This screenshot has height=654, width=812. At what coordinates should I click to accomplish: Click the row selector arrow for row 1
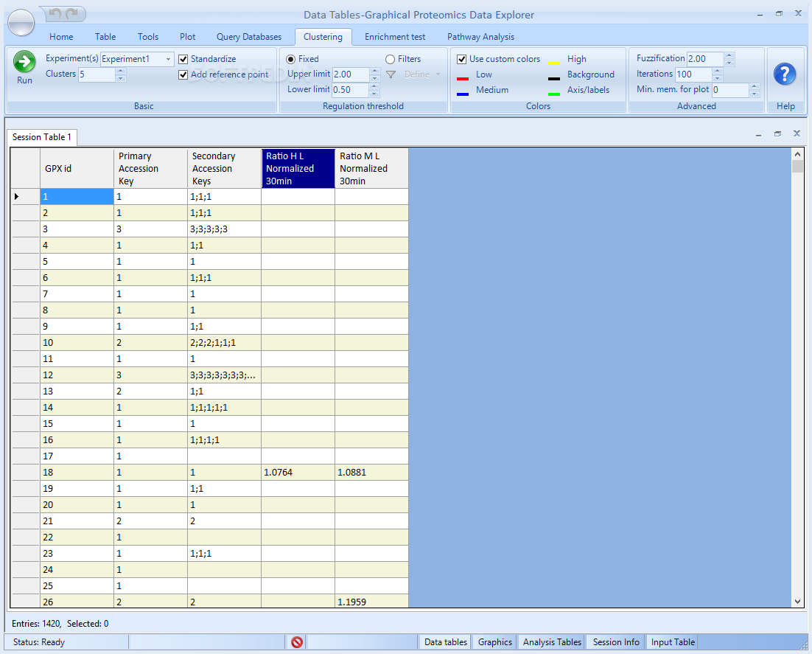click(x=17, y=196)
